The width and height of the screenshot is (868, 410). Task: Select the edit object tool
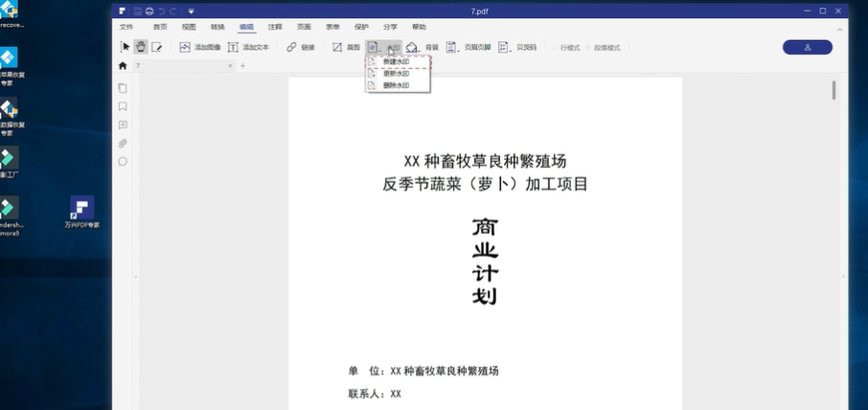click(157, 47)
